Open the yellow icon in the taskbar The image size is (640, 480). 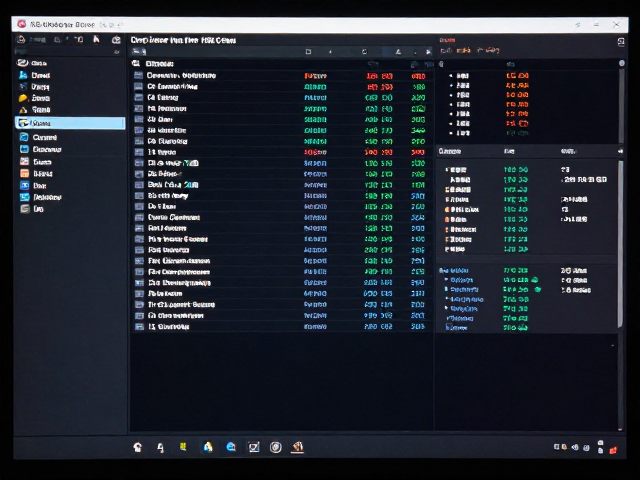coord(183,447)
